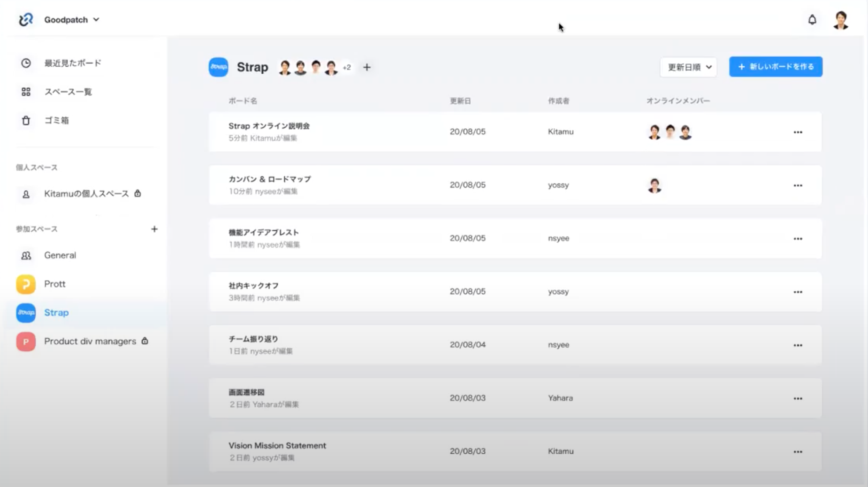The image size is (868, 487).
Task: Click the trash can icon for ゴミ箱
Action: 26,121
